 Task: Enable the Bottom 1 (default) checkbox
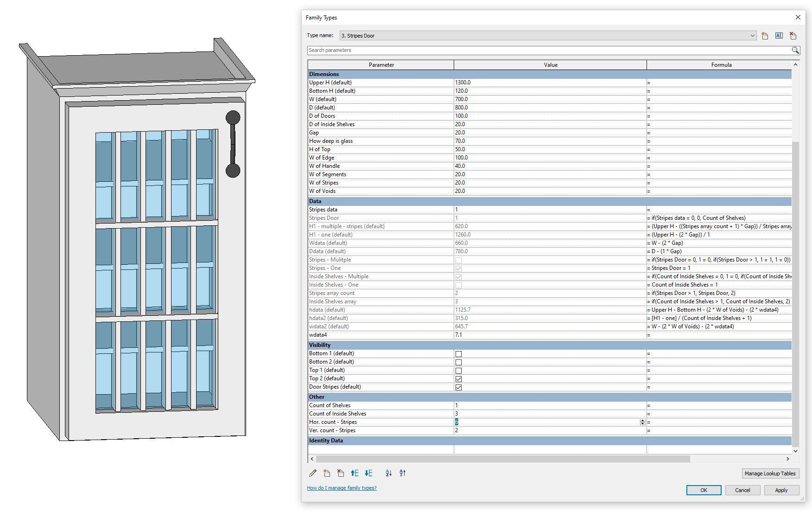click(458, 354)
